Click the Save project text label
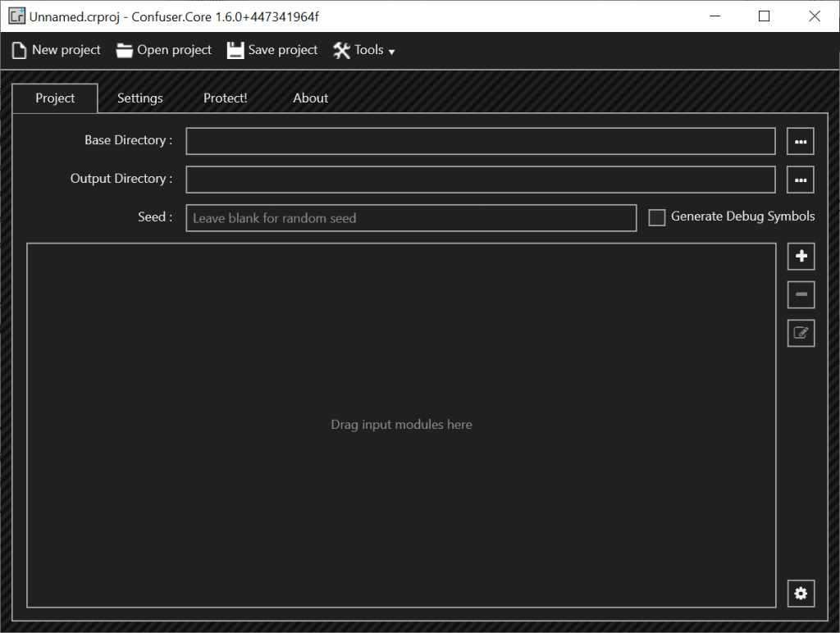Screen dimensions: 840x633 click(283, 50)
